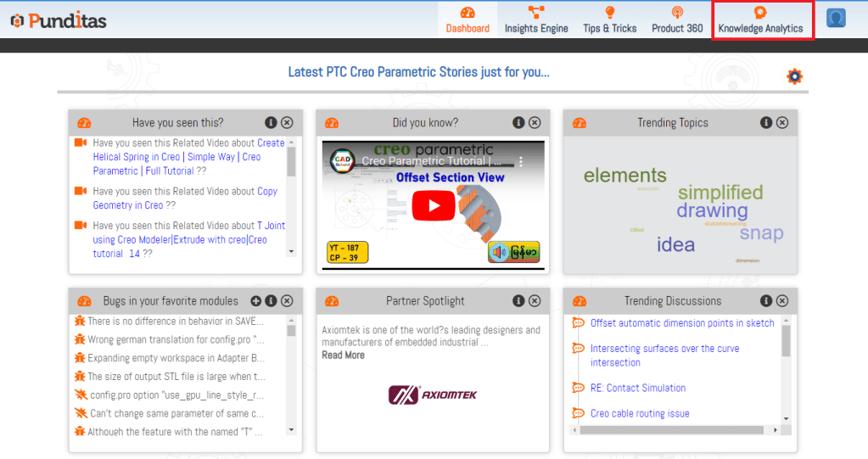Click the user profile avatar icon
This screenshot has height=459, width=868.
tap(836, 18)
